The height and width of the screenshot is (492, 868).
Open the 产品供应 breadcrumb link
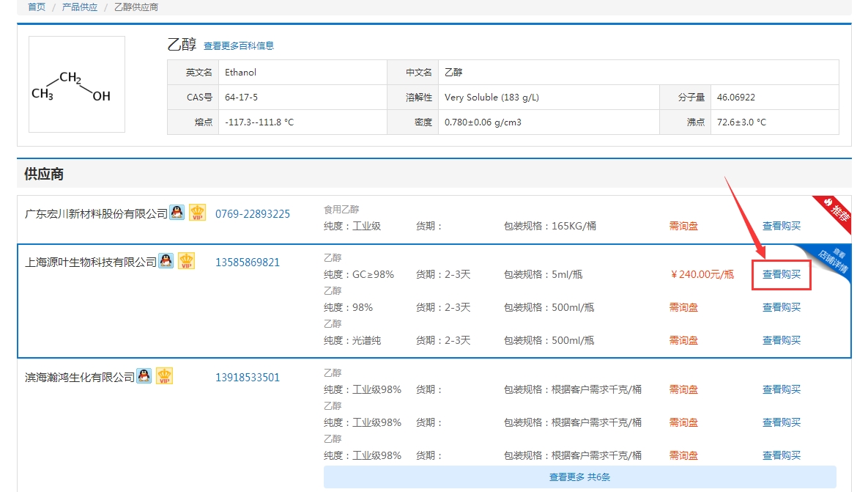(79, 7)
